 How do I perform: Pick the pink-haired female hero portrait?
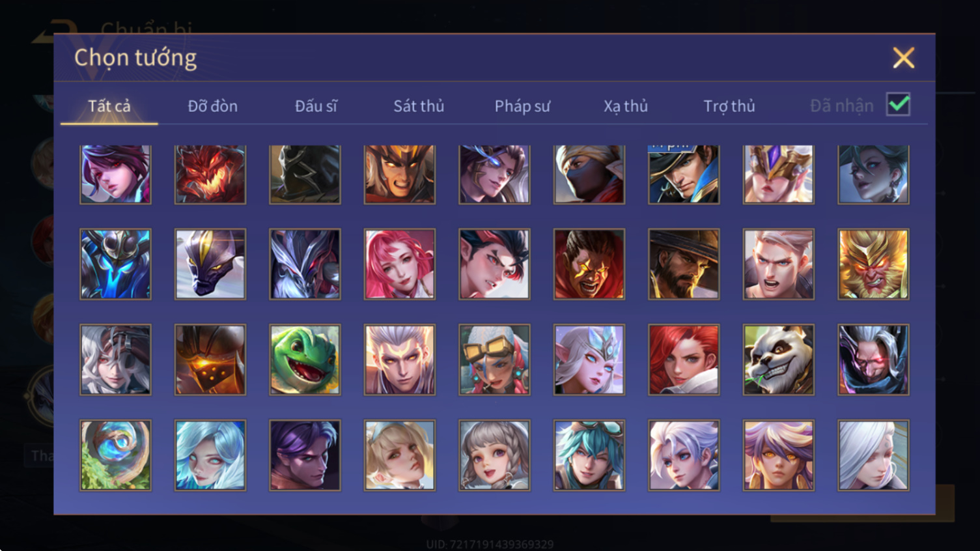pos(400,264)
